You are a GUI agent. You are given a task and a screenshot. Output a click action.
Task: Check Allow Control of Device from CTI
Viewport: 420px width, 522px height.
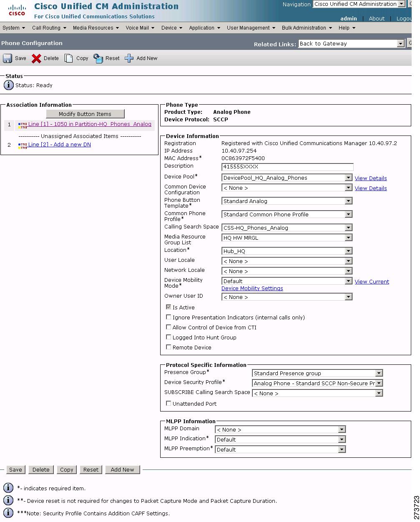coord(169,327)
